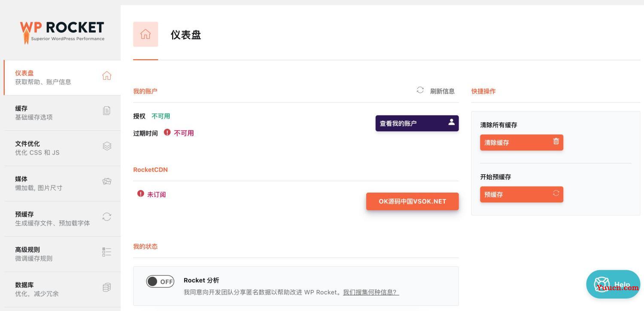The height and width of the screenshot is (311, 644).
Task: Open the 我们搜集何种信息? link
Action: coord(371,292)
